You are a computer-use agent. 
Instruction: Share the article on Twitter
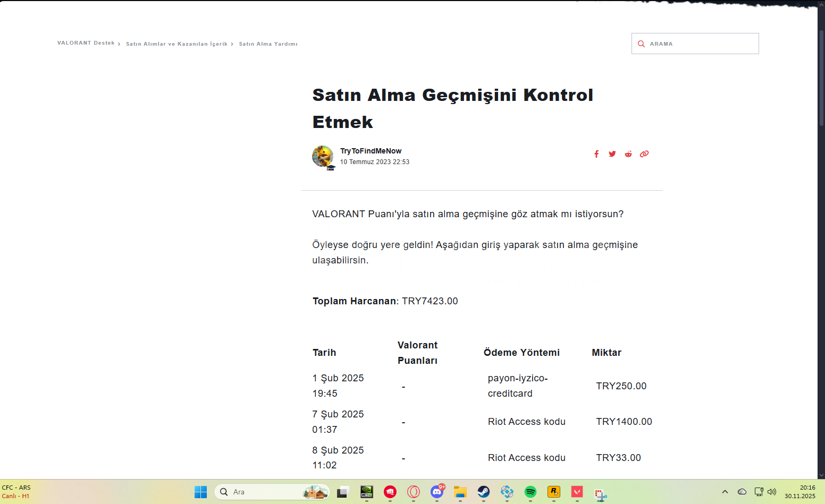point(612,154)
